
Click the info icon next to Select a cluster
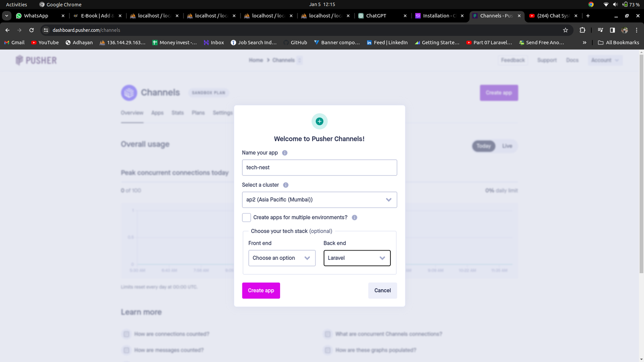point(286,185)
